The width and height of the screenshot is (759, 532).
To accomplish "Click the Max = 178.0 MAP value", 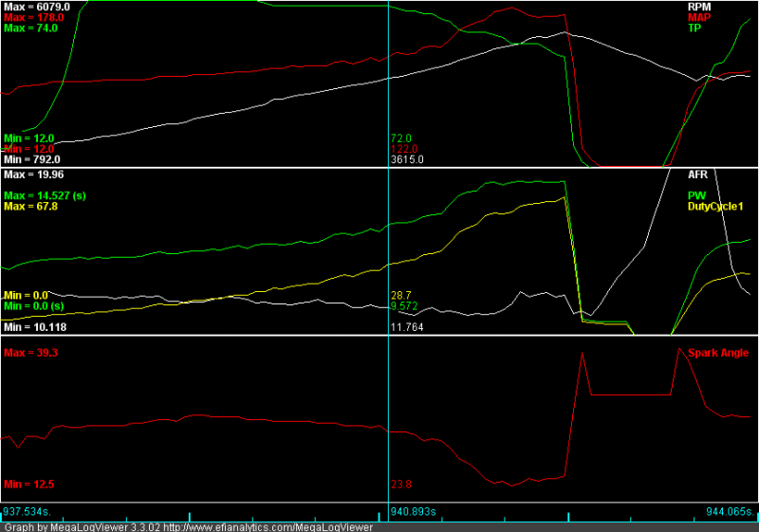I will 34,17.
